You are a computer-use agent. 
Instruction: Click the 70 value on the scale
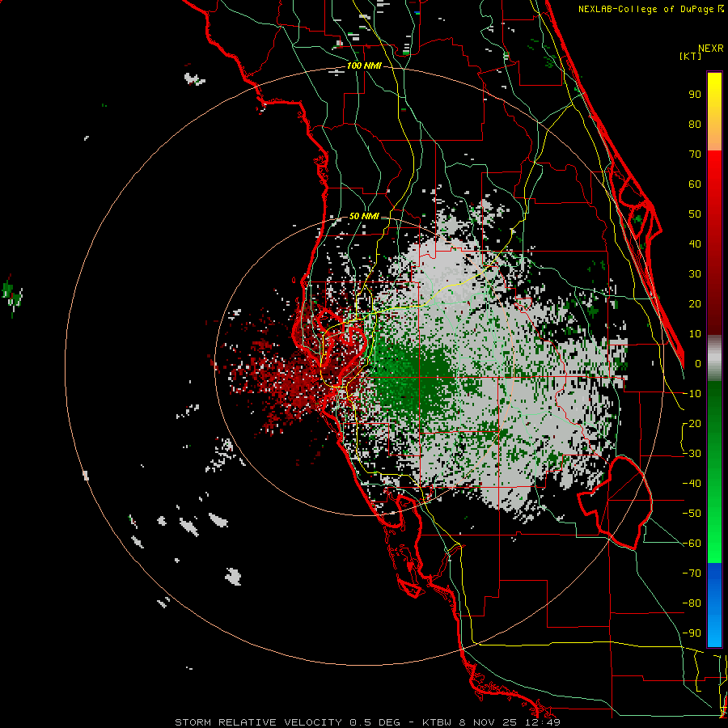[x=695, y=154]
